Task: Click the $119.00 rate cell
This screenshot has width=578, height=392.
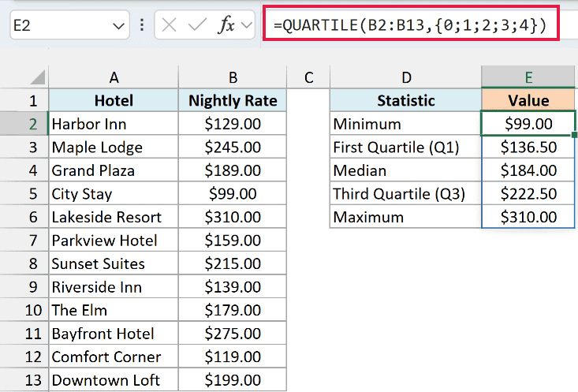Action: 233,357
